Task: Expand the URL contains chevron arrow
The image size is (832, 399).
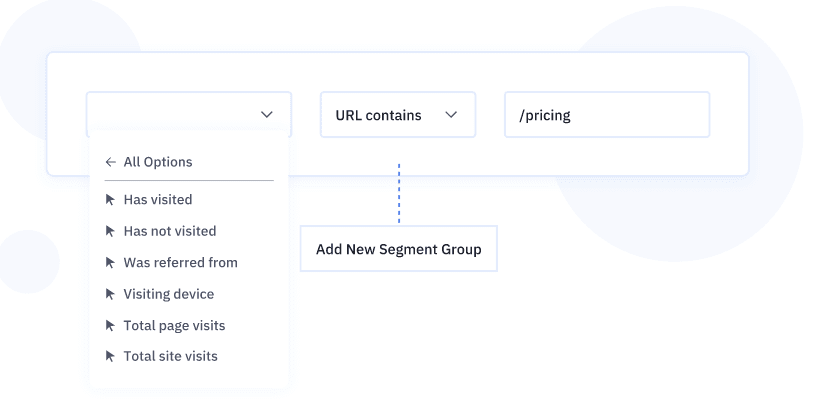Action: coord(451,115)
